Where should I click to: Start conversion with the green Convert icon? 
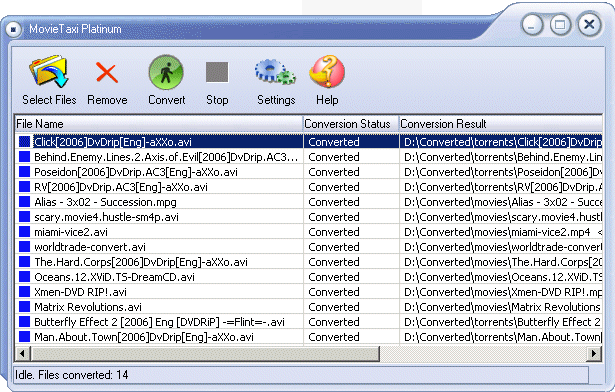[166, 72]
